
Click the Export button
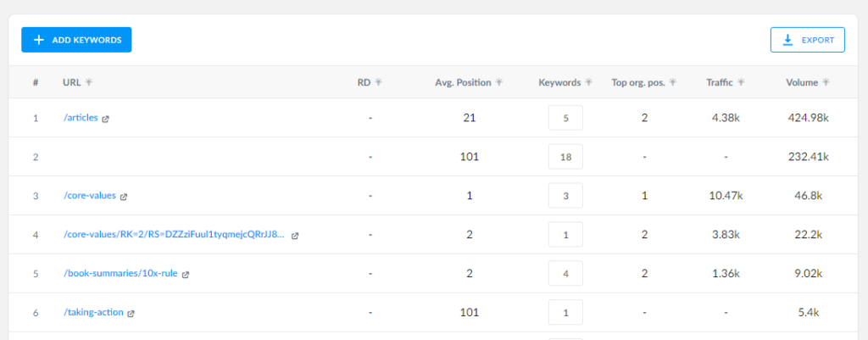pyautogui.click(x=807, y=40)
